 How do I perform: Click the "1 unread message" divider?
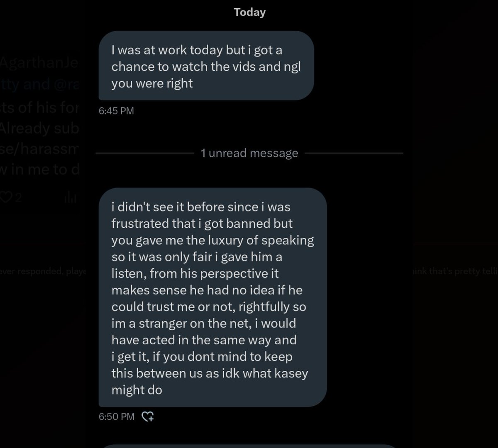[x=249, y=153]
